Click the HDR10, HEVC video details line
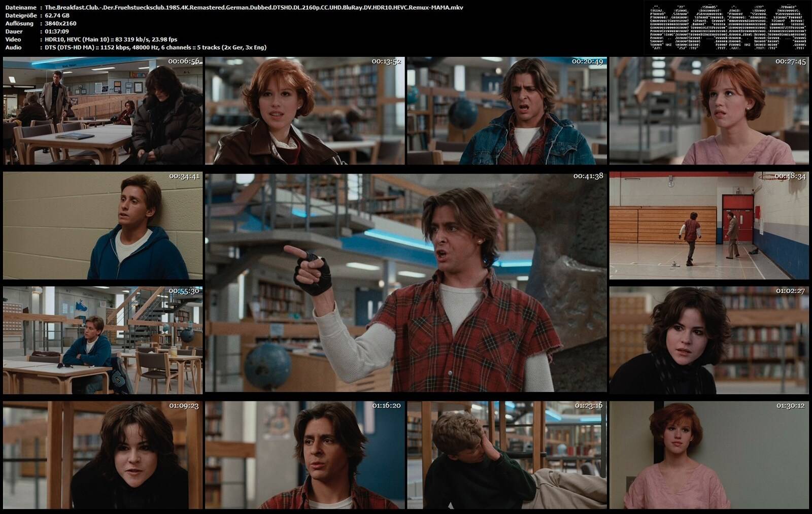Screen dimensions: 812x514 click(x=111, y=39)
